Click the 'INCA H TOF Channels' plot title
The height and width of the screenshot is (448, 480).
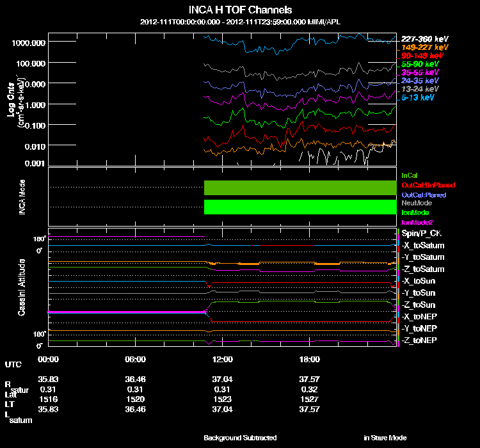240,10
